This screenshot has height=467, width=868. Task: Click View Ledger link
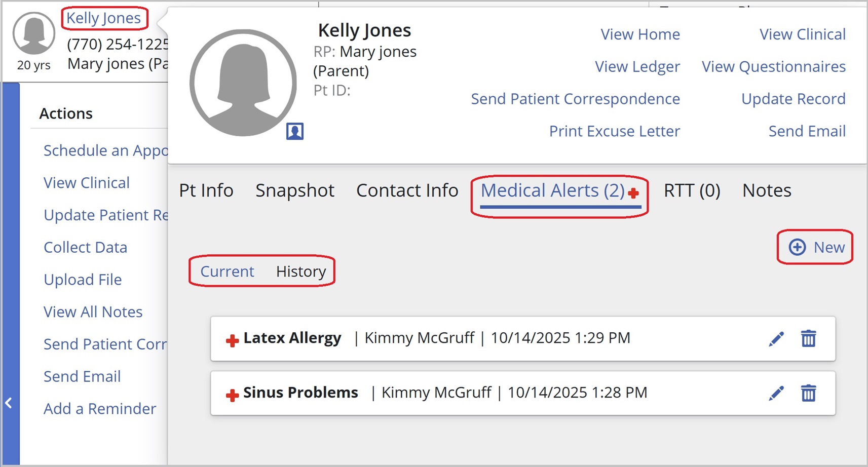(x=637, y=66)
